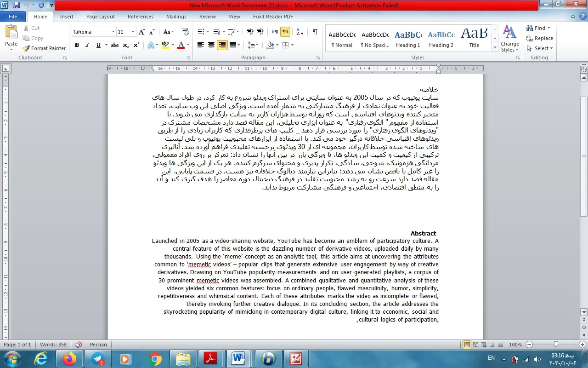Click the Grow Font icon
The width and height of the screenshot is (588, 368).
[141, 32]
